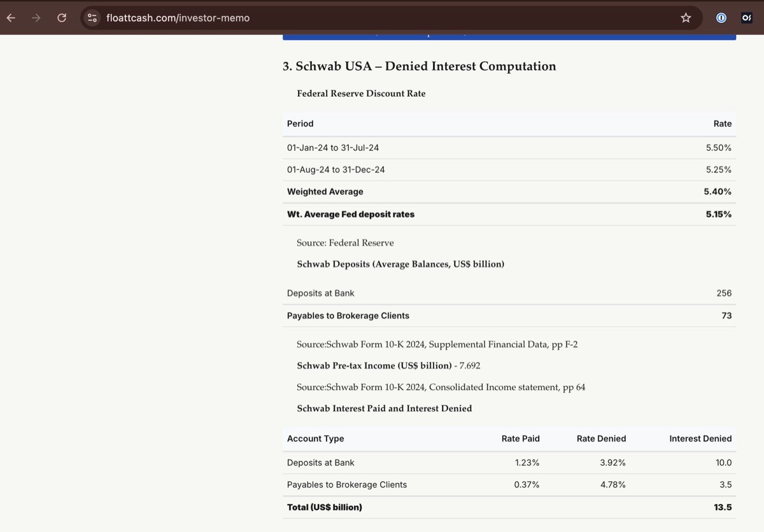This screenshot has height=532, width=764.
Task: Bookmark this page with the star icon
Action: pos(686,18)
